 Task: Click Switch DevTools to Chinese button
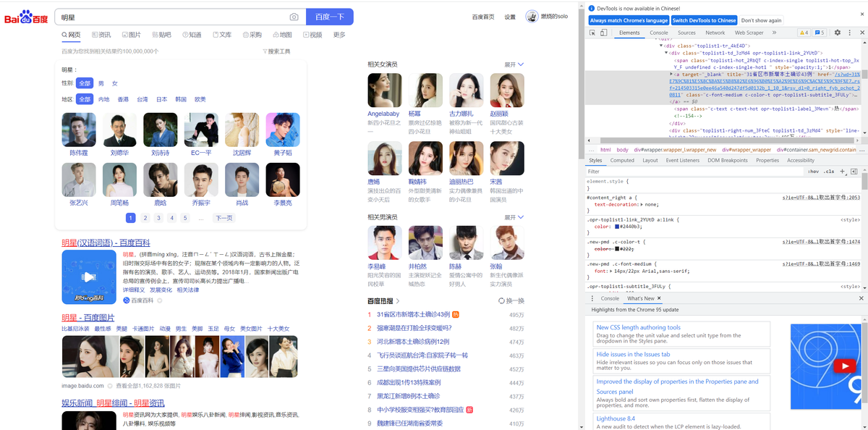[x=705, y=20]
